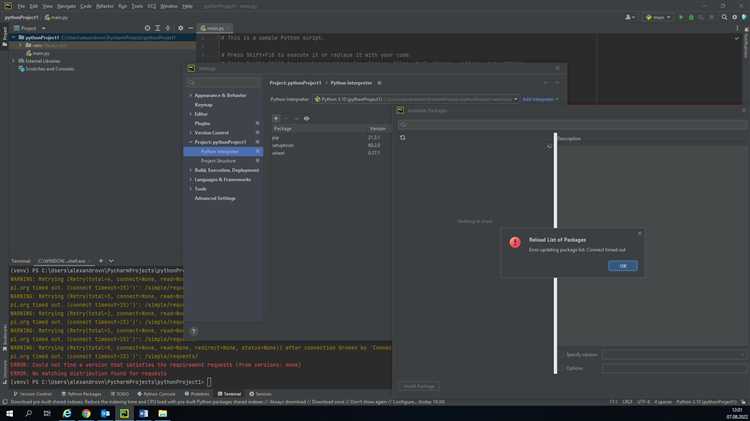Toggle the show early releases eye icon
Viewport: 750px width, 421px height.
tap(307, 119)
